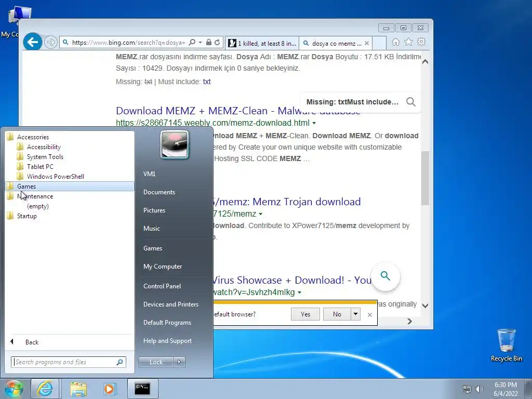Click the browser Forward arrow button

tap(51, 43)
